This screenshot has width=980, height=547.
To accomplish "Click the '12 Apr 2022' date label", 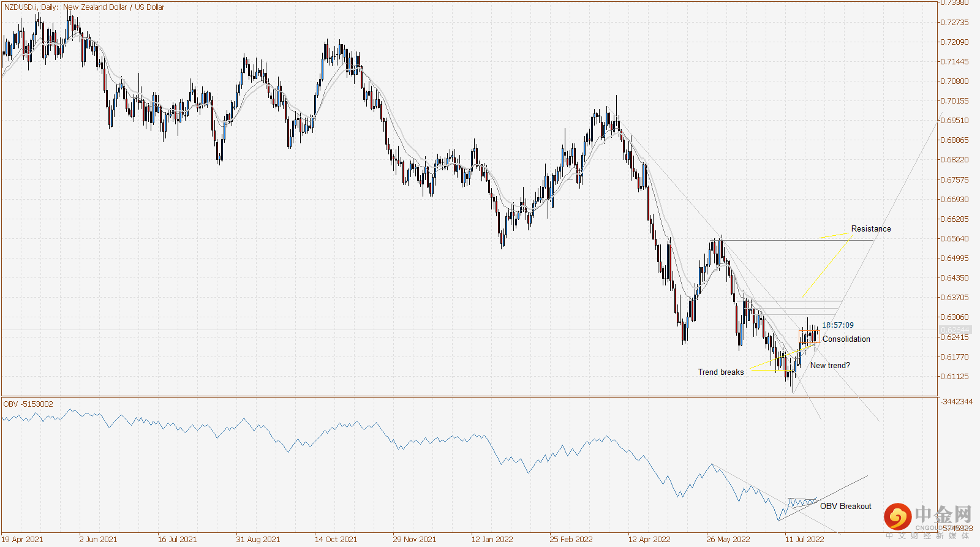I will pyautogui.click(x=649, y=540).
